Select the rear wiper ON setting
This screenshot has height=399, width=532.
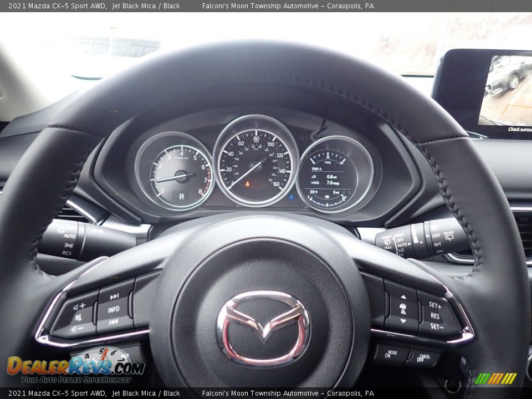coord(439,252)
